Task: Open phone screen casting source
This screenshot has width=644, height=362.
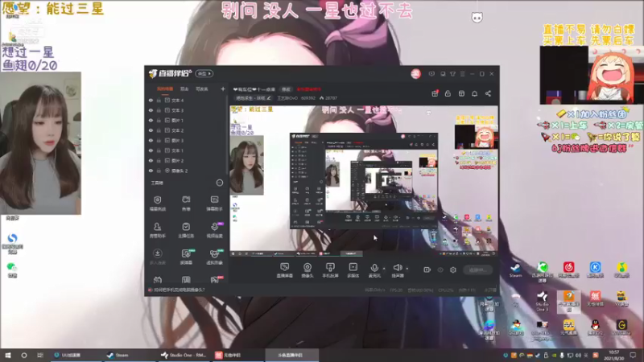Action: point(330,270)
